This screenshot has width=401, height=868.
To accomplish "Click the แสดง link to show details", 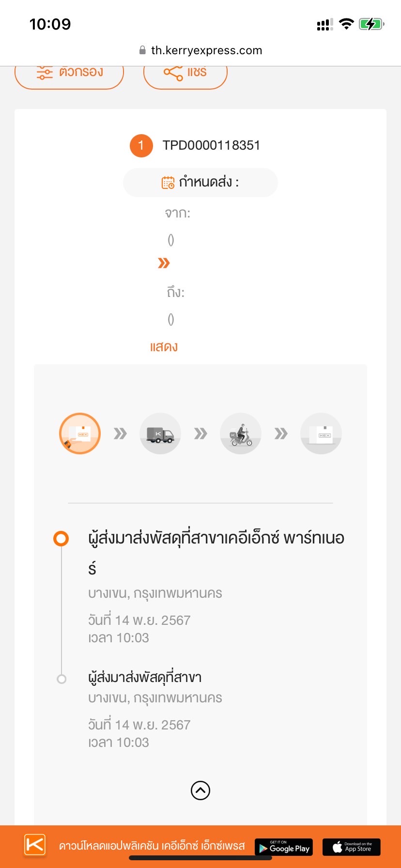I will (x=164, y=347).
